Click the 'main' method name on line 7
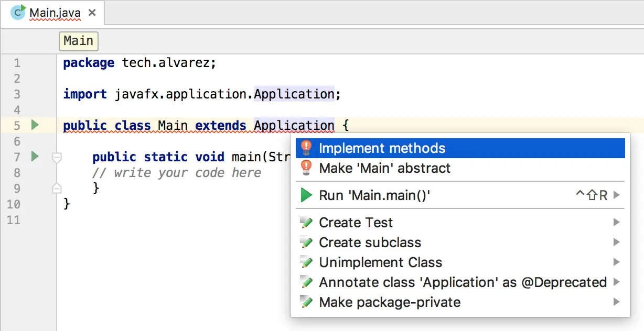This screenshot has width=644, height=331. (x=246, y=157)
